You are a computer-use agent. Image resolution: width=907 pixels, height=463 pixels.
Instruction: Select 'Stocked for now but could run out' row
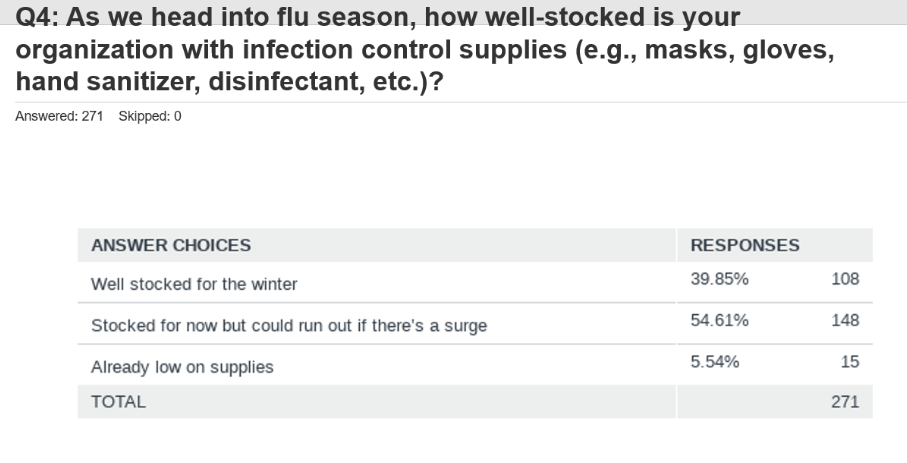pyautogui.click(x=475, y=324)
